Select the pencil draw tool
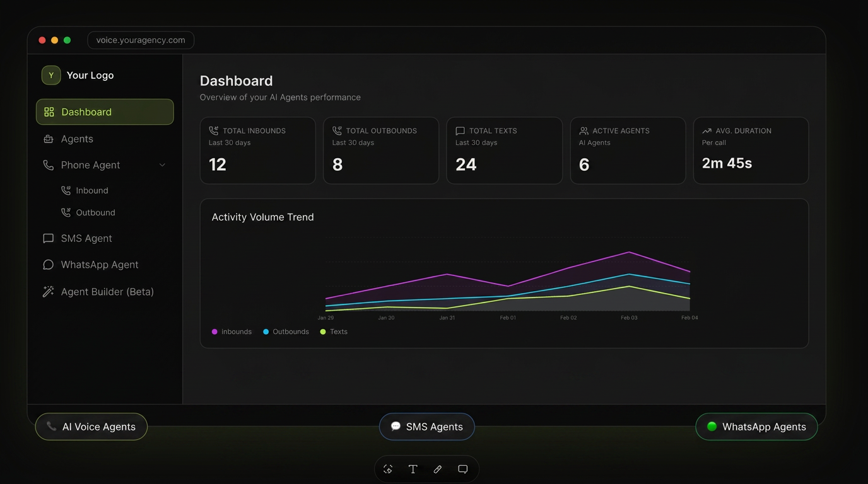 coord(438,470)
